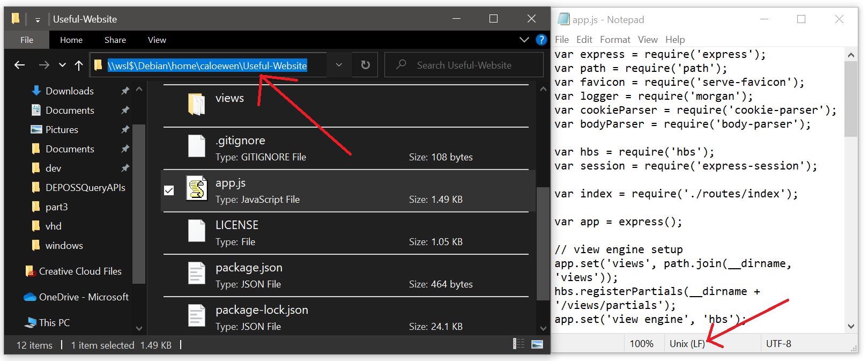868x361 pixels.
Task: Open the views folder icon
Action: [197, 104]
